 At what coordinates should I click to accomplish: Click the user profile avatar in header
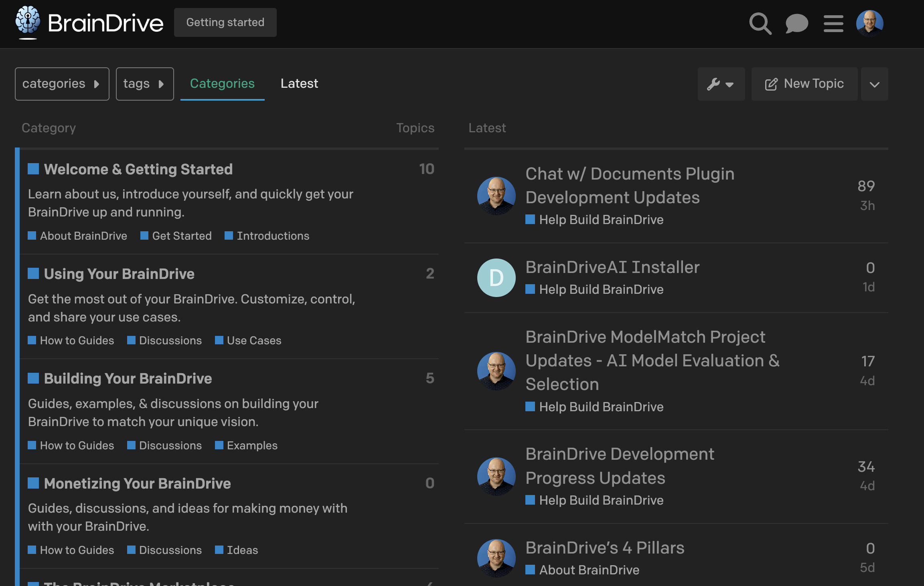[x=869, y=23]
